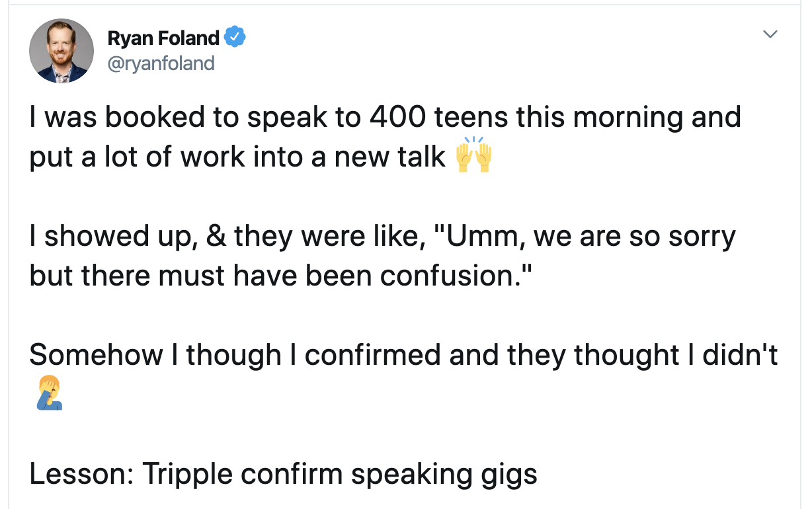Screen dimensions: 812x509
Task: Click the line starting 'I was booked to speak'
Action: [385, 118]
